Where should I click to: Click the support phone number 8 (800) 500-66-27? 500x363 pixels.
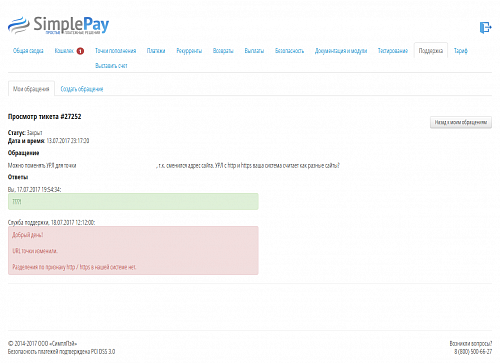tap(473, 352)
